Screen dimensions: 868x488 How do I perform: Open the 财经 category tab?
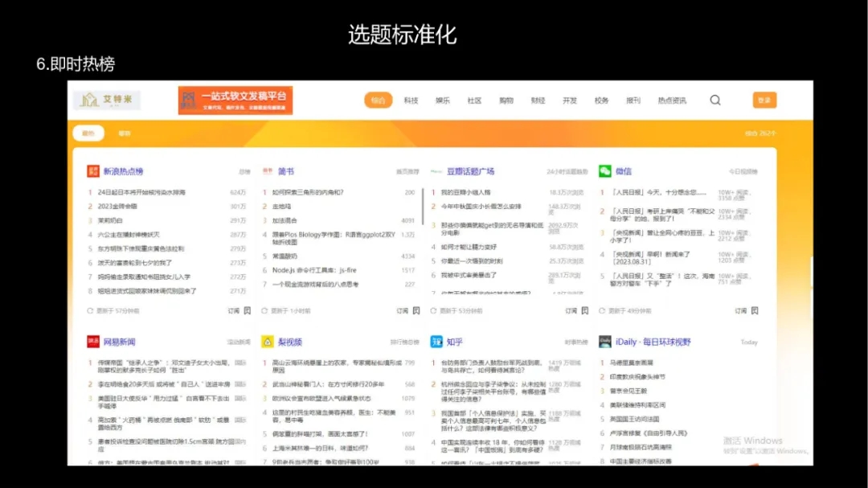pyautogui.click(x=538, y=100)
